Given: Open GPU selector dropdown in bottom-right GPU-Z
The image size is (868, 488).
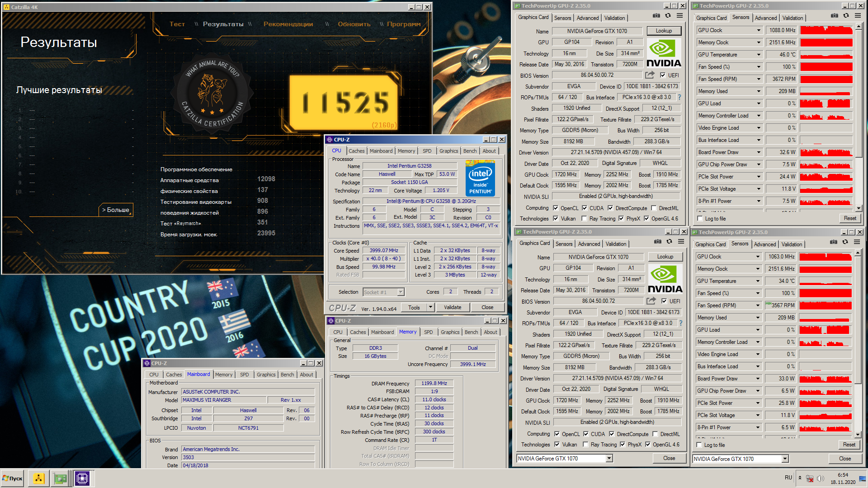Looking at the screenshot, I should pos(785,459).
